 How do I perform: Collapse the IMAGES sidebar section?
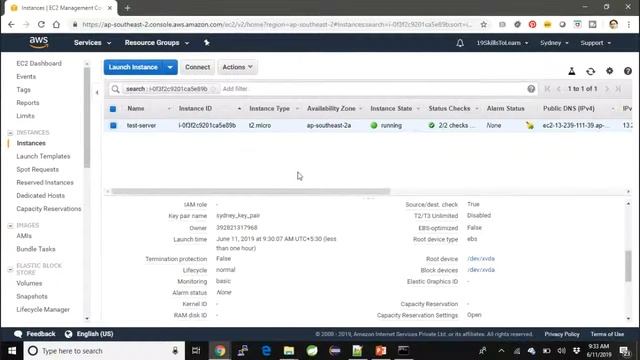(11, 225)
